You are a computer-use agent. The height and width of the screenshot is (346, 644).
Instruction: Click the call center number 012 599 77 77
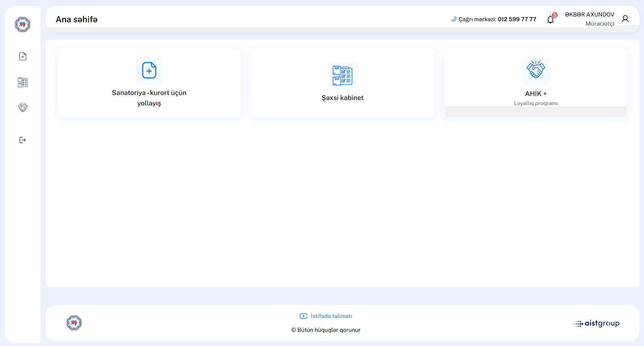click(517, 19)
